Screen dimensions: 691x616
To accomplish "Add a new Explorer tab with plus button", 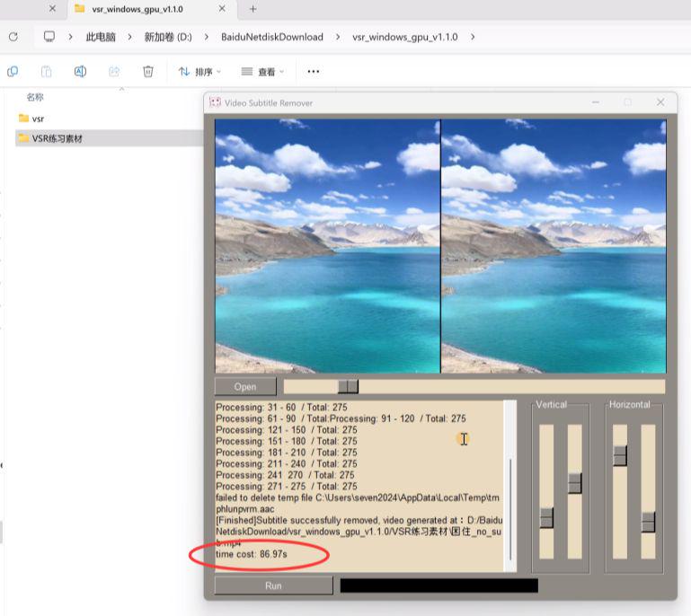I will pyautogui.click(x=253, y=9).
